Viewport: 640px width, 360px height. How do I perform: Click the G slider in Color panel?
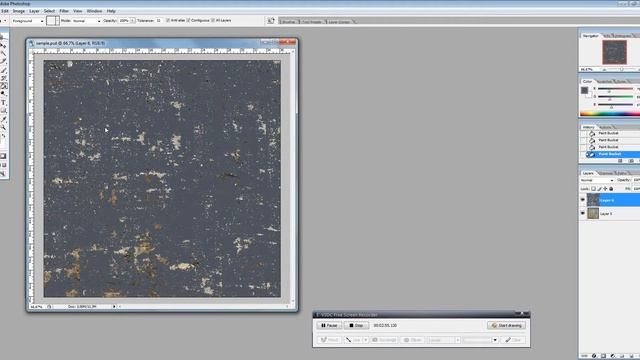(x=616, y=97)
